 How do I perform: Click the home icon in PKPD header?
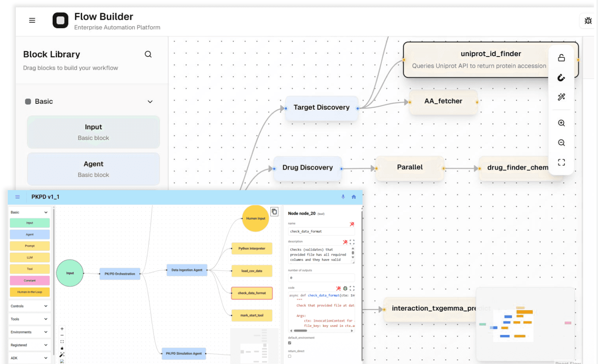point(354,197)
